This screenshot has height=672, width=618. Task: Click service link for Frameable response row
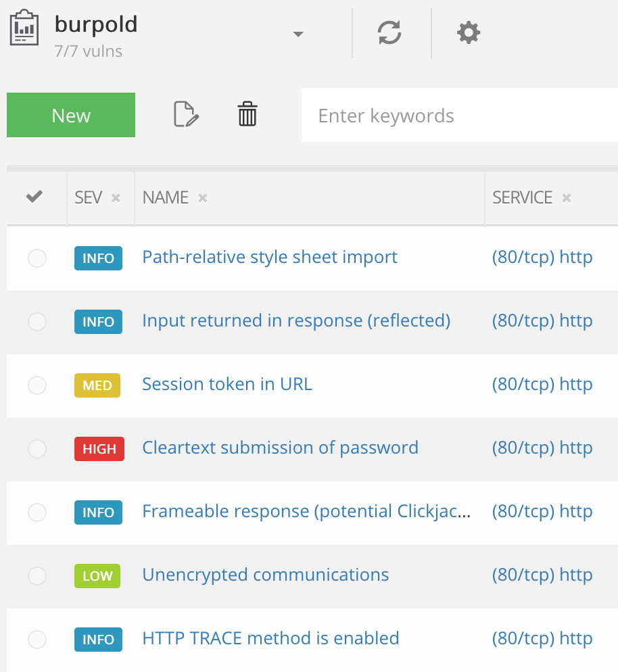point(542,511)
